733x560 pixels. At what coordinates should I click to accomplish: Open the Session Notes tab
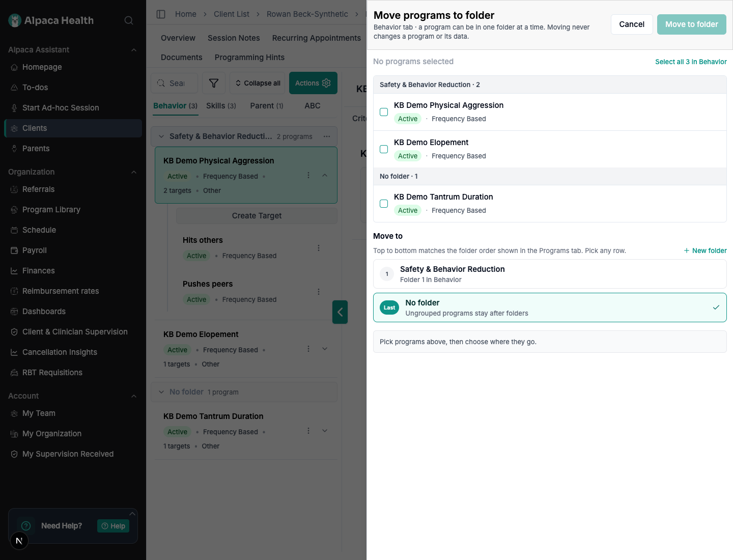[234, 38]
